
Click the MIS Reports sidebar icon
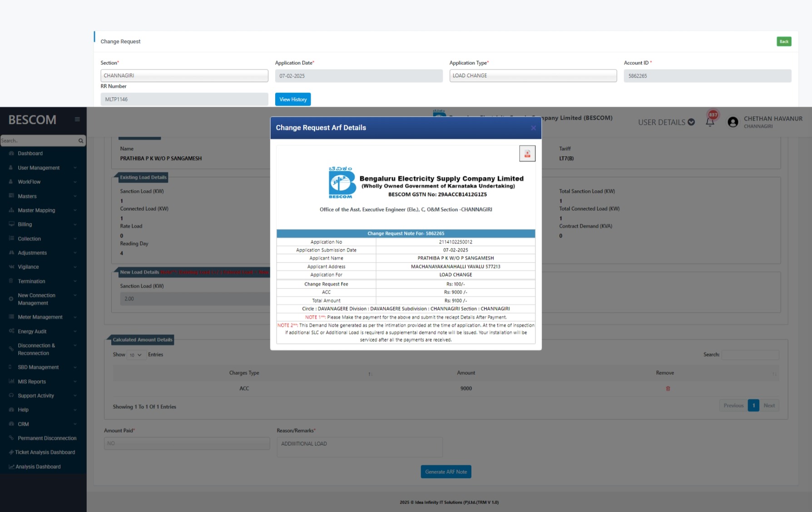(x=11, y=382)
